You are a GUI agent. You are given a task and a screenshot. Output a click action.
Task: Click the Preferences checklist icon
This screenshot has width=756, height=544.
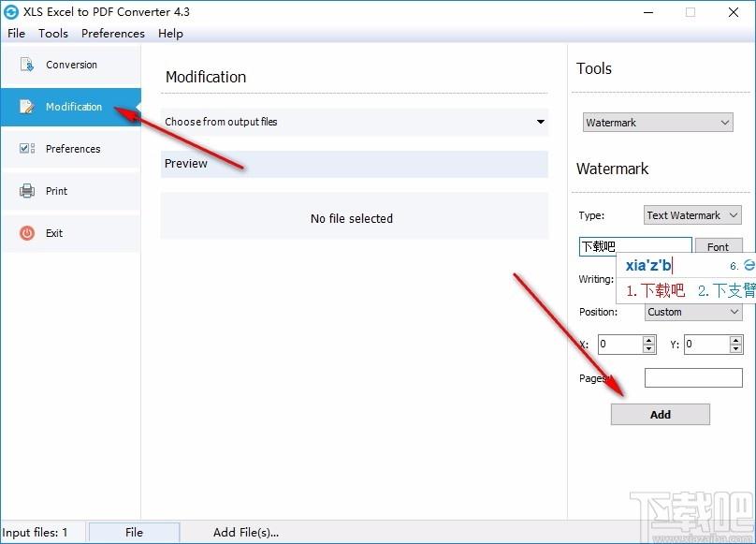coord(26,148)
